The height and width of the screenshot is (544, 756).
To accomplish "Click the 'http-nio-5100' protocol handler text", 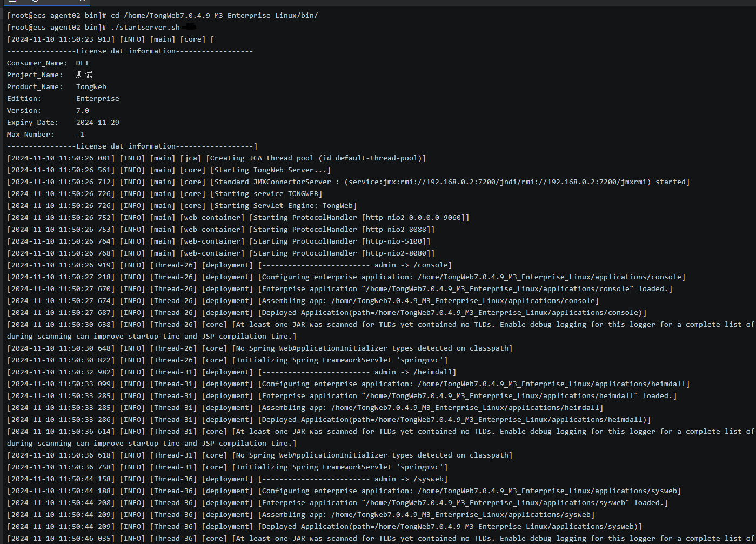I will (x=394, y=241).
